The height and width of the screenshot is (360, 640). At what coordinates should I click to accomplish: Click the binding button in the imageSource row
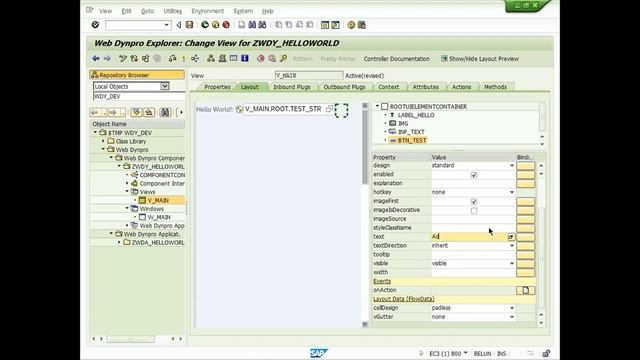tap(525, 219)
